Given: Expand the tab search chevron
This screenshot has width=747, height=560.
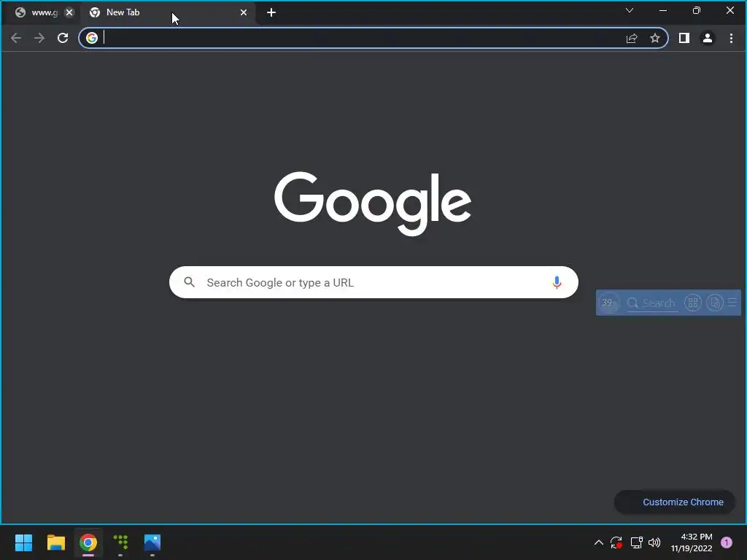Looking at the screenshot, I should [630, 10].
